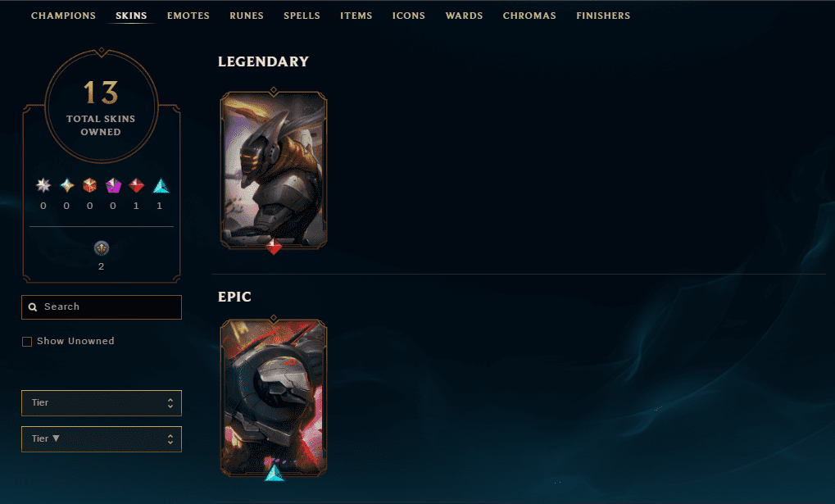835x504 pixels.
Task: Open the Tier ▼ sorting dropdown
Action: tap(101, 439)
